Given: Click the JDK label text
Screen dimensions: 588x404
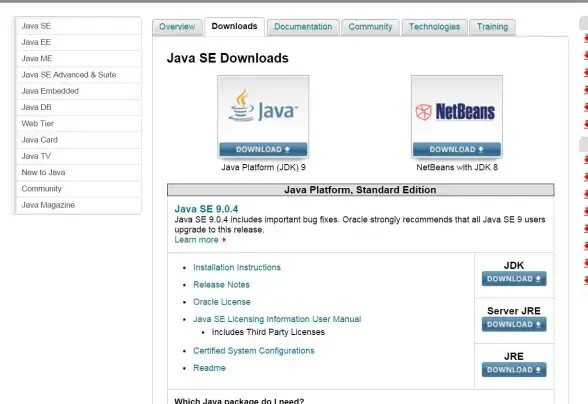Looking at the screenshot, I should (x=514, y=265).
